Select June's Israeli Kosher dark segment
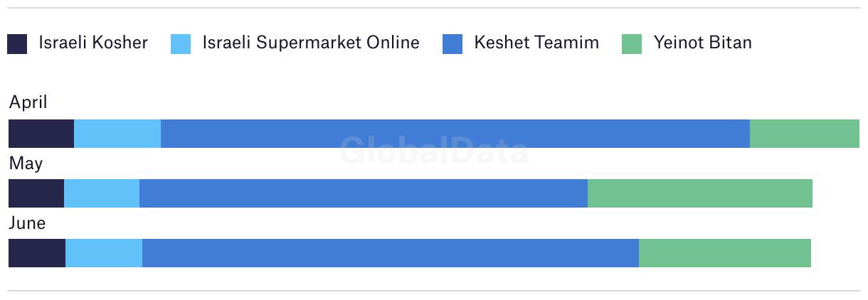The width and height of the screenshot is (868, 300). pos(37,253)
